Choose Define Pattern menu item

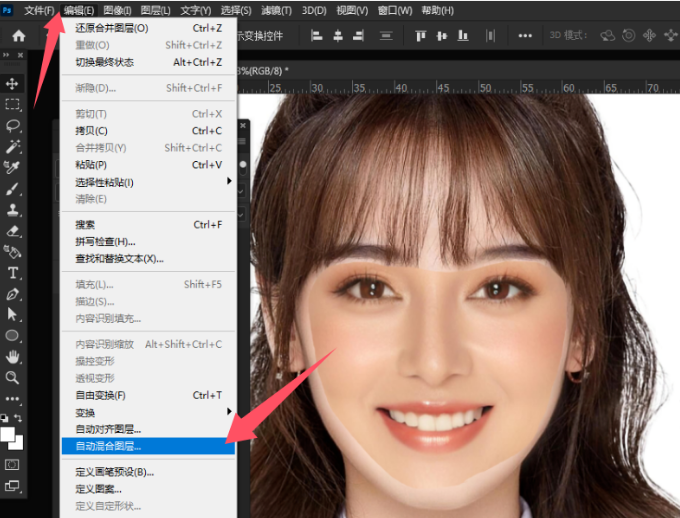pos(148,489)
